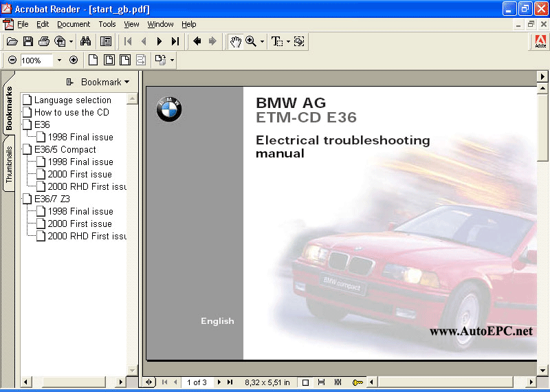This screenshot has width=550, height=392.
Task: Click the status bar navigation pane toggle
Action: tap(149, 382)
